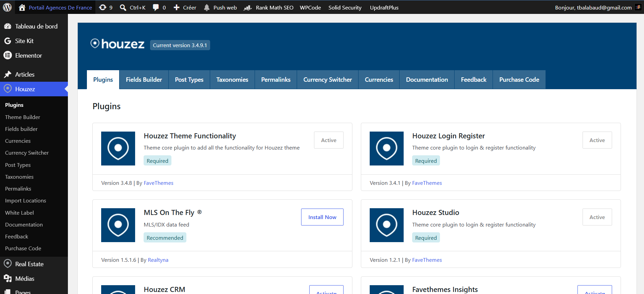
Task: Open the Post Types tab
Action: click(x=189, y=80)
